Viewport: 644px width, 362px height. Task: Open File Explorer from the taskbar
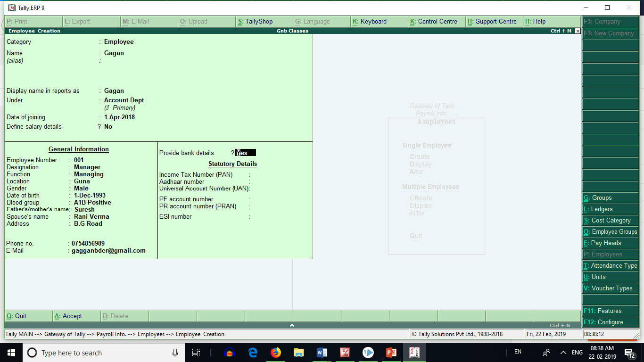tap(299, 353)
